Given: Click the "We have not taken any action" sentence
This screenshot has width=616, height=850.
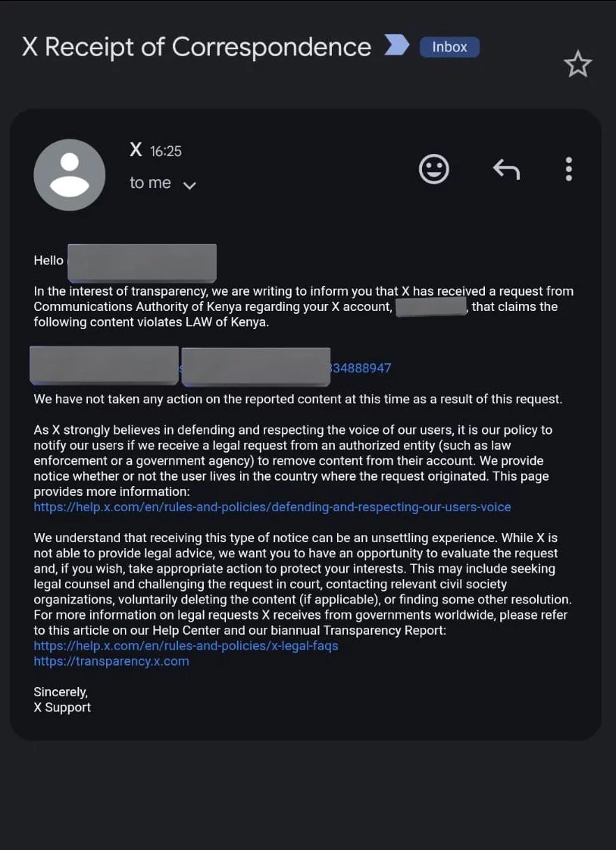Looking at the screenshot, I should 298,399.
